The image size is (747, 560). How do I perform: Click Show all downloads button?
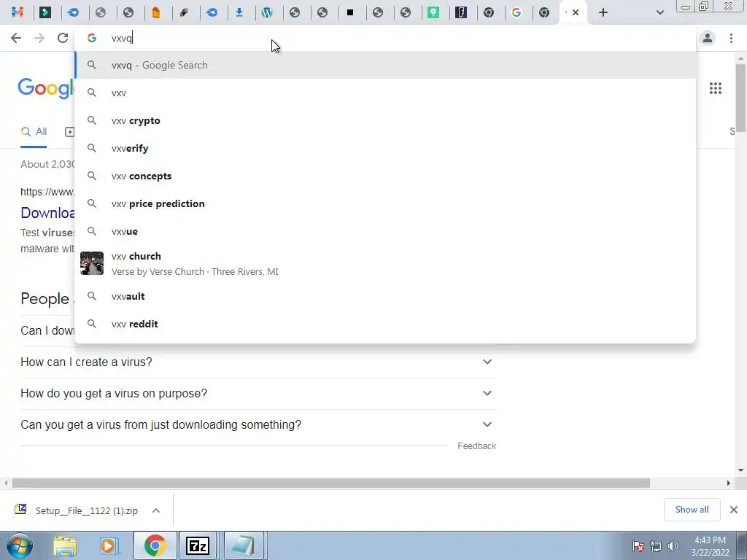[692, 510]
